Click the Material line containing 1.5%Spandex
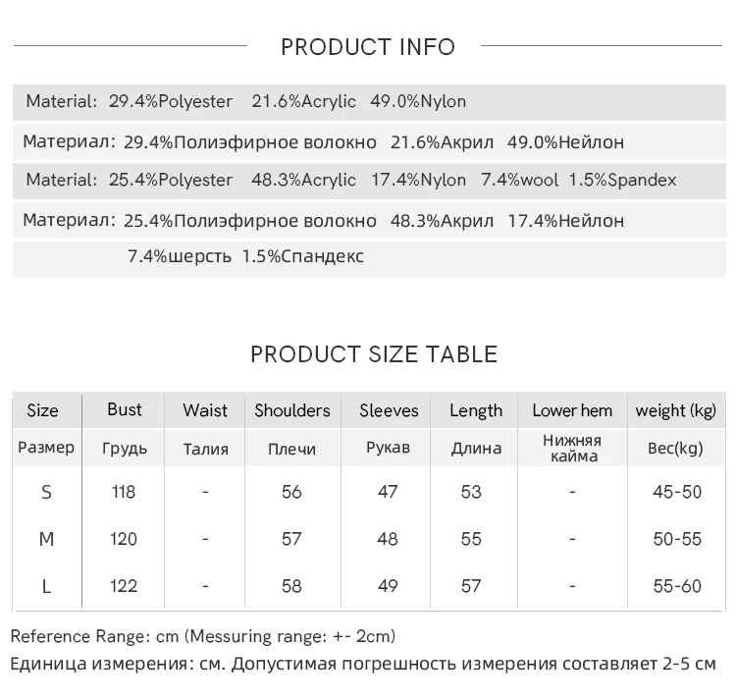Image resolution: width=736 pixels, height=700 pixels. click(x=351, y=180)
